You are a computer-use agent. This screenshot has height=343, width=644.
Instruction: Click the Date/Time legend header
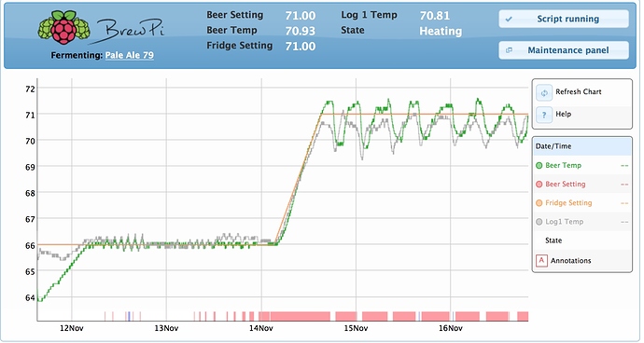582,146
